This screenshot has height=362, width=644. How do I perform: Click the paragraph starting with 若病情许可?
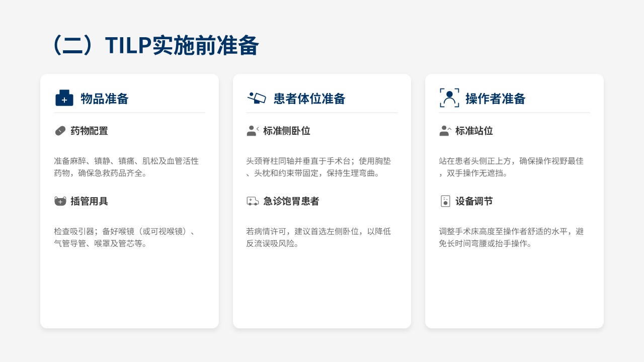click(318, 237)
